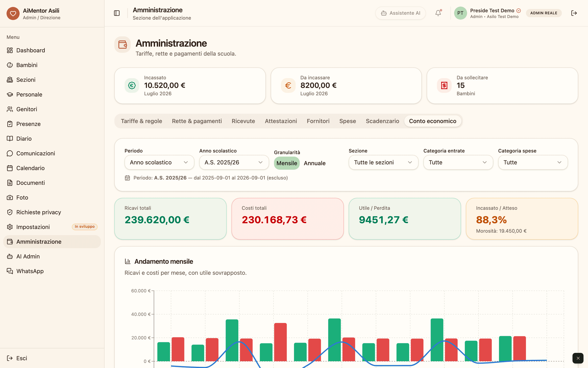Click the orange euro Da incassare icon

(x=288, y=85)
